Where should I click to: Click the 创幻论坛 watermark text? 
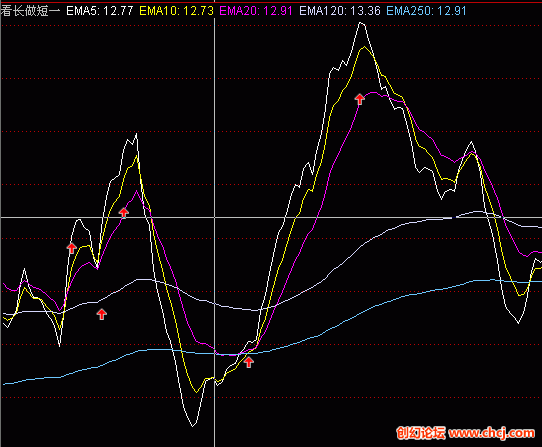coord(421,433)
